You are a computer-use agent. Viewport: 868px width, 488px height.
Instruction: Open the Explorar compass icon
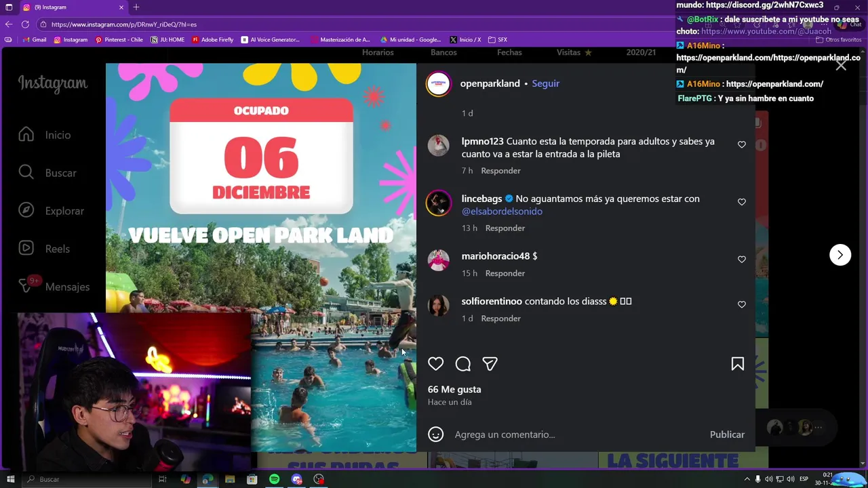pos(26,211)
